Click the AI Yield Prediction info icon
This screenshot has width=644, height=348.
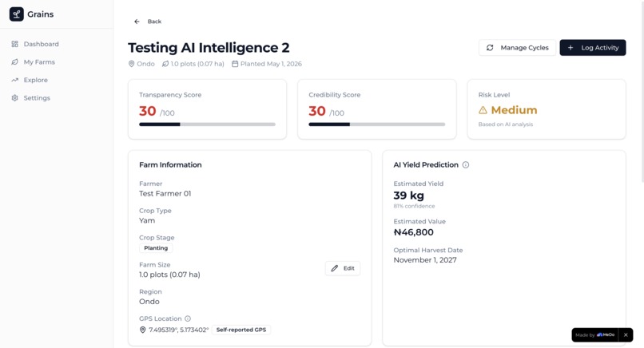tap(466, 165)
